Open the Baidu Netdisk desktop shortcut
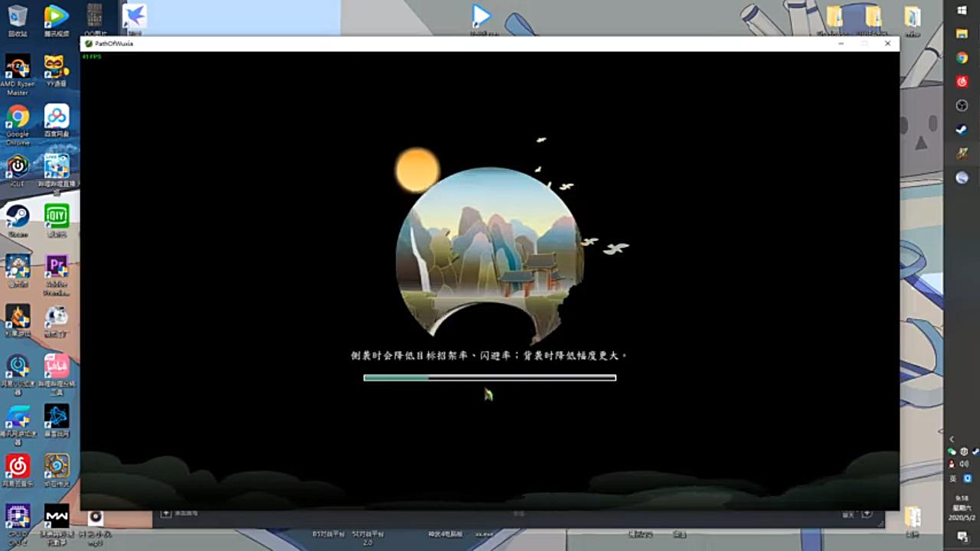This screenshot has width=980, height=551. (56, 121)
